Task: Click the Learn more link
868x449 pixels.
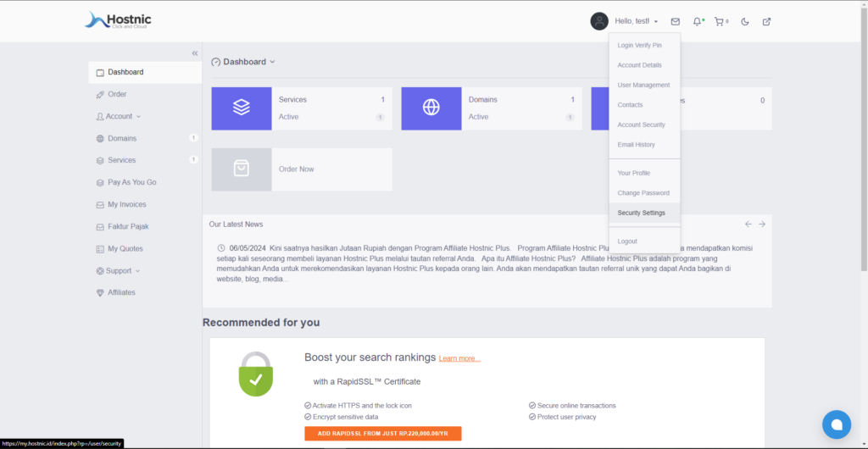Action: coord(459,359)
